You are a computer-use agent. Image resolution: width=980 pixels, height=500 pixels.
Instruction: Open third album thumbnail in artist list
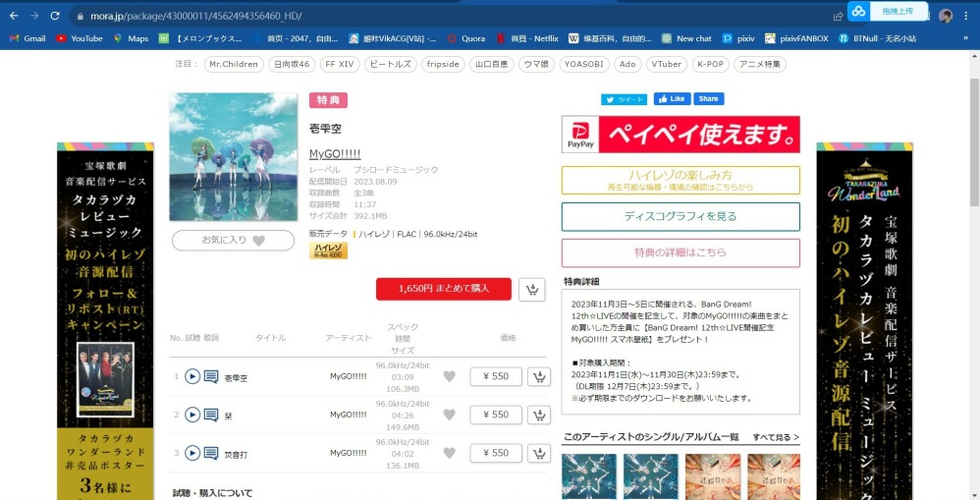(713, 476)
